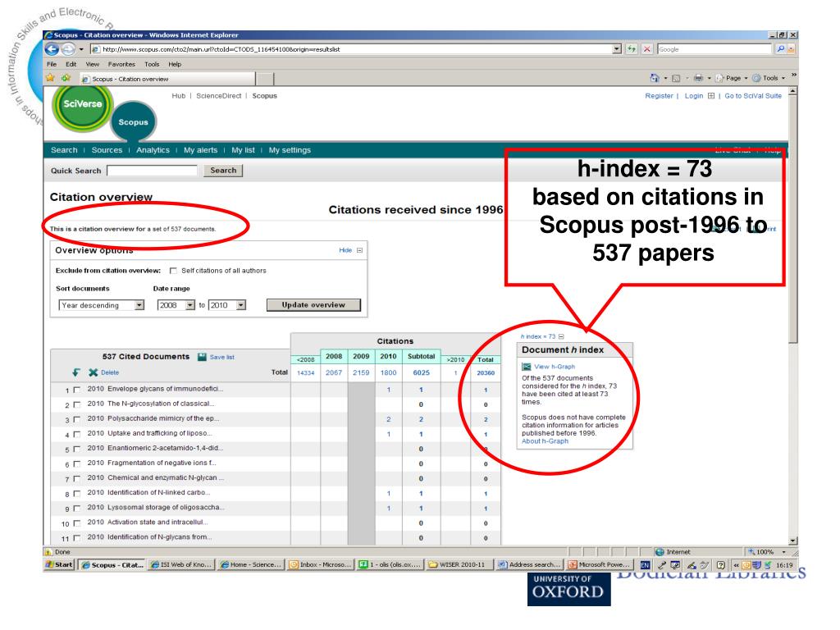
Task: Open the File menu
Action: pyautogui.click(x=52, y=64)
